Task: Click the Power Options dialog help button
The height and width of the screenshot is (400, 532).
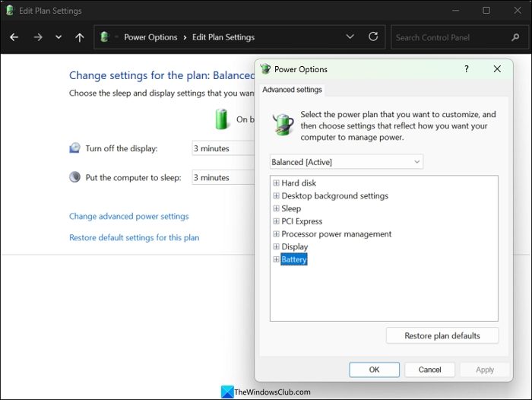Action: click(x=467, y=69)
